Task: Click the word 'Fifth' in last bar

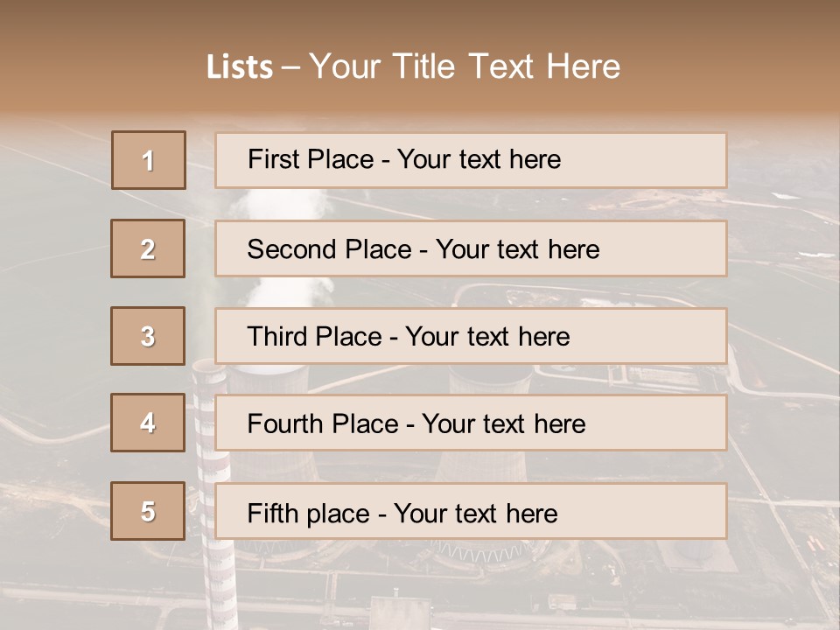Action: pyautogui.click(x=271, y=513)
